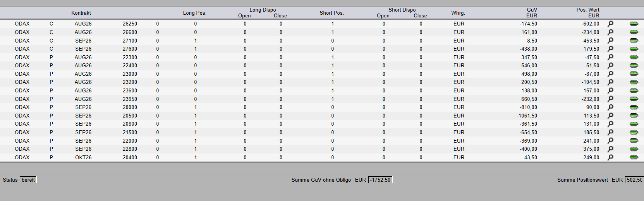Click green icon for ODAX P OKT26 20400
The width and height of the screenshot is (644, 201).
(634, 157)
